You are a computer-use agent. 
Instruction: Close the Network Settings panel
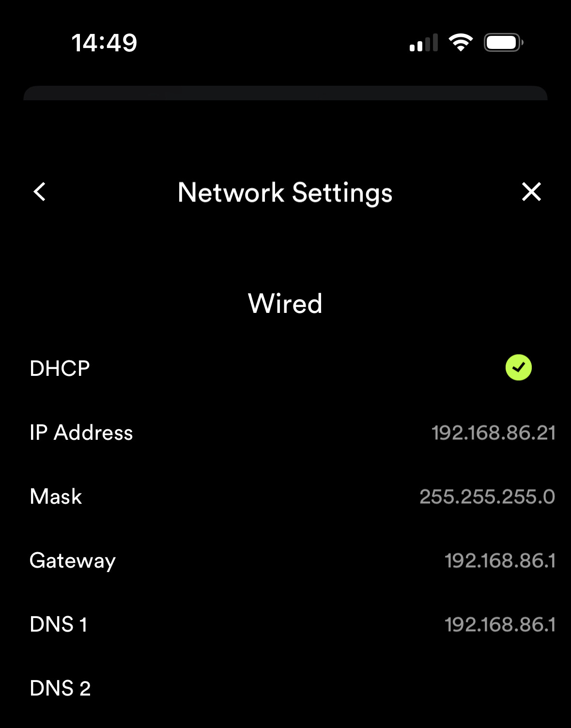coord(531,192)
